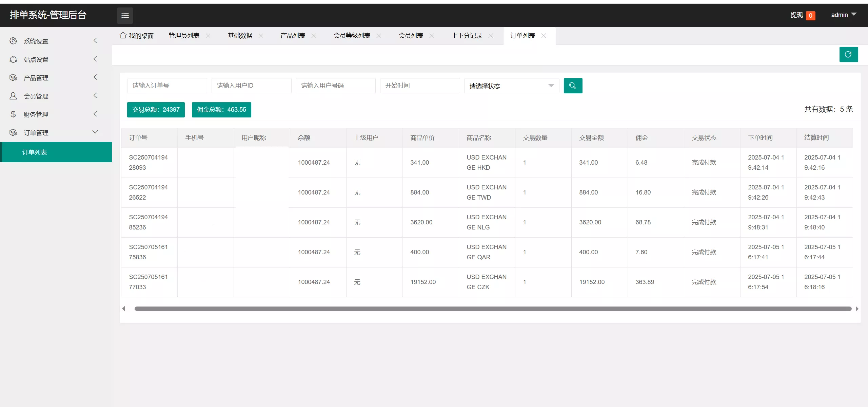Open the 系统设置 gear icon
The width and height of the screenshot is (868, 407).
click(14, 41)
